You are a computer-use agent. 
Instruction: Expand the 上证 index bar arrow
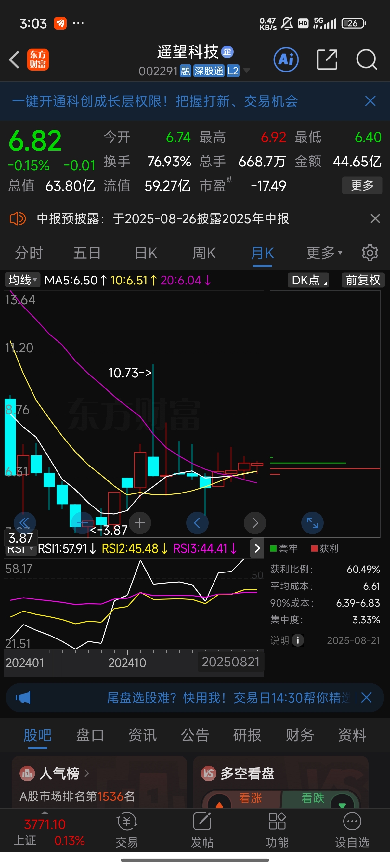pos(45,813)
